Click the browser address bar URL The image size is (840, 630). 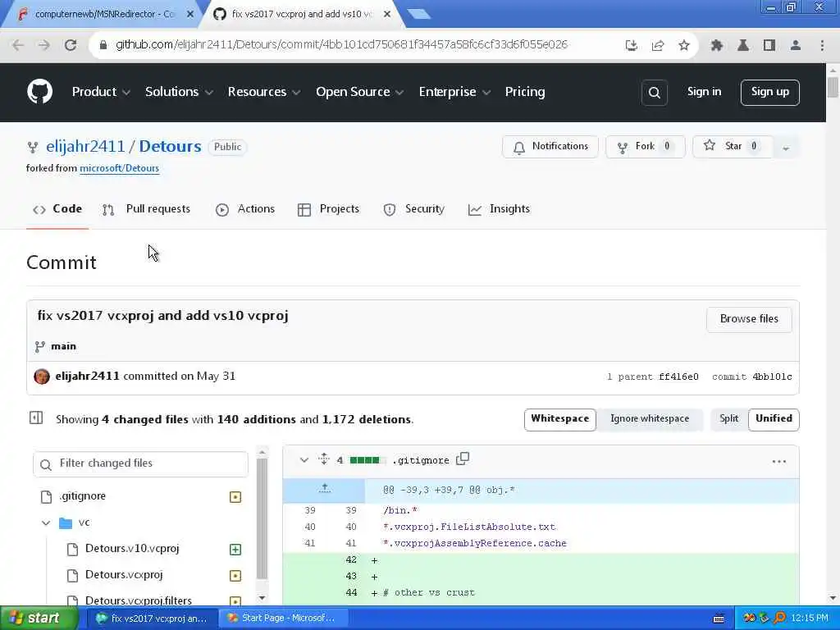point(341,45)
